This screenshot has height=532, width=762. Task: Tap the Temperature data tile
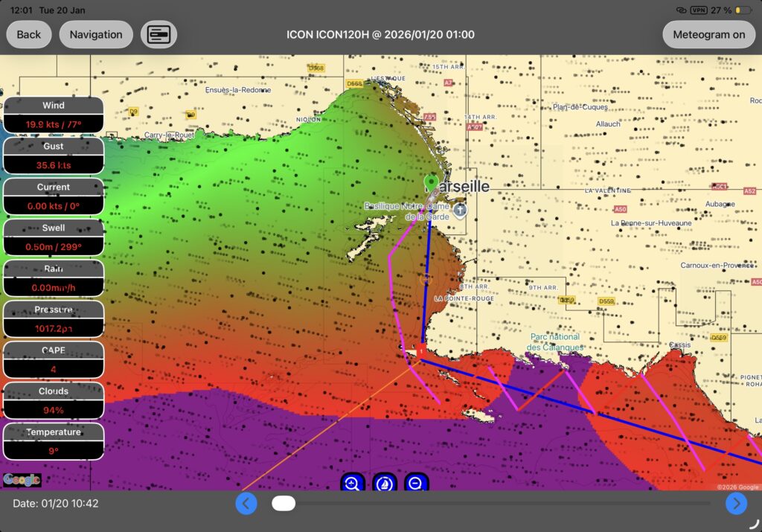tap(54, 441)
